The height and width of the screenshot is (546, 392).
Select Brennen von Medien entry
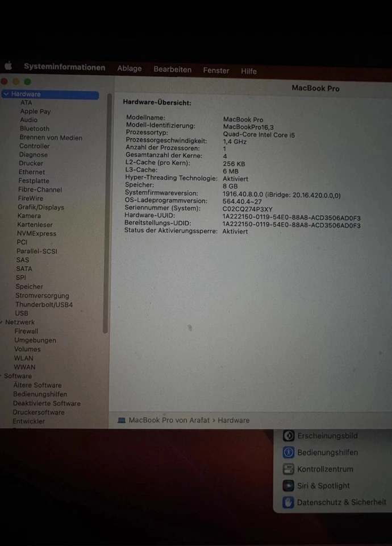tap(51, 138)
